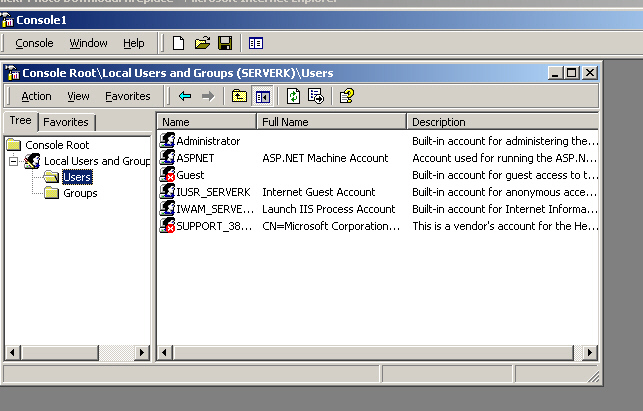
Task: Toggle Show/Hide Console Tree icon
Action: [x=262, y=97]
